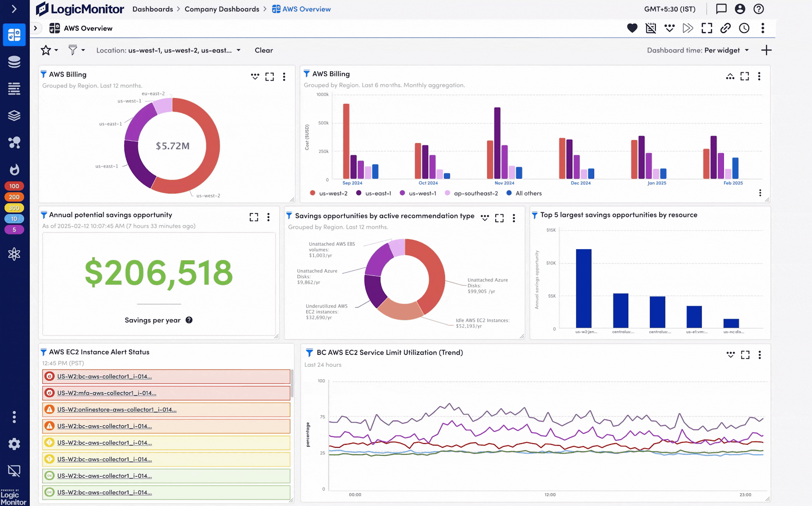Open the help question mark icon
The height and width of the screenshot is (506, 812).
[758, 9]
